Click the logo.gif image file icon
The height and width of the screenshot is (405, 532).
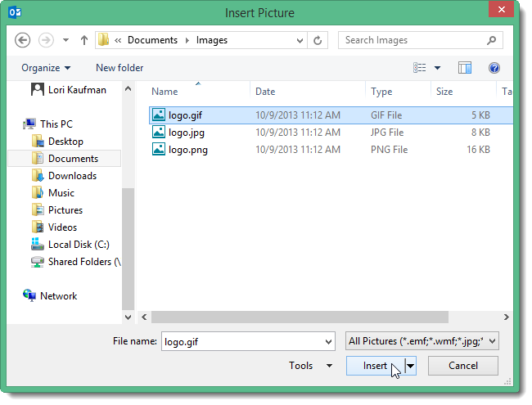(x=159, y=115)
